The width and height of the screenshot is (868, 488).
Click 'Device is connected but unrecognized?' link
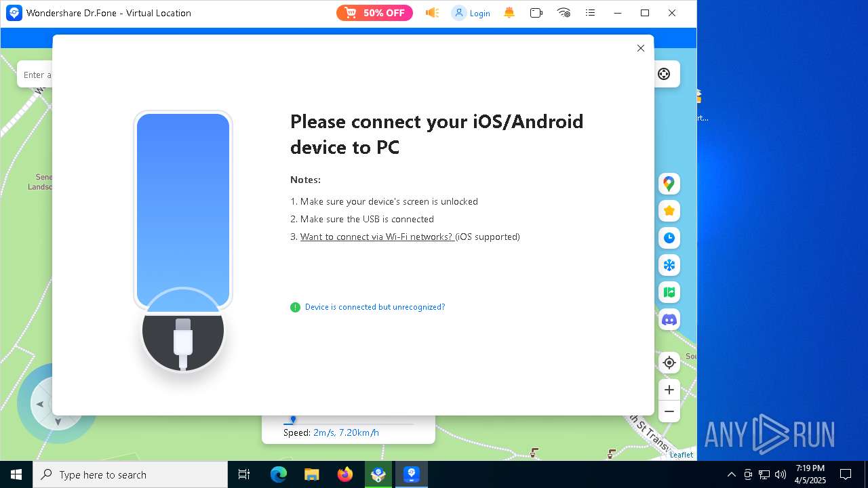point(375,307)
